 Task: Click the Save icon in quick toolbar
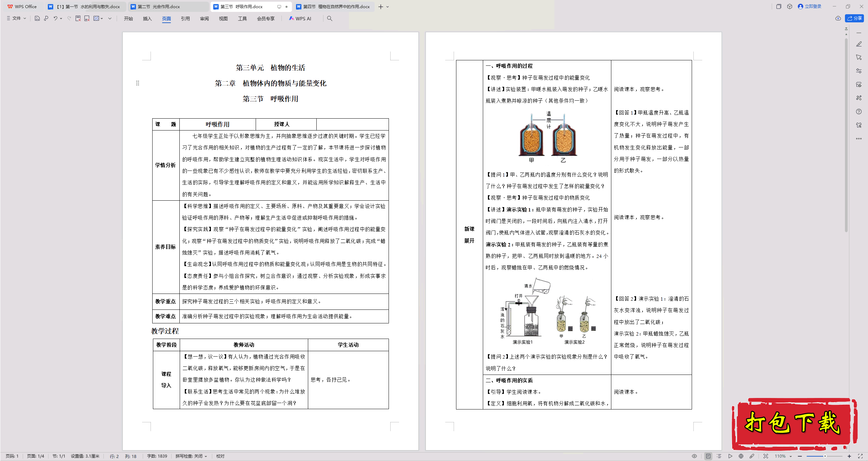tap(37, 18)
